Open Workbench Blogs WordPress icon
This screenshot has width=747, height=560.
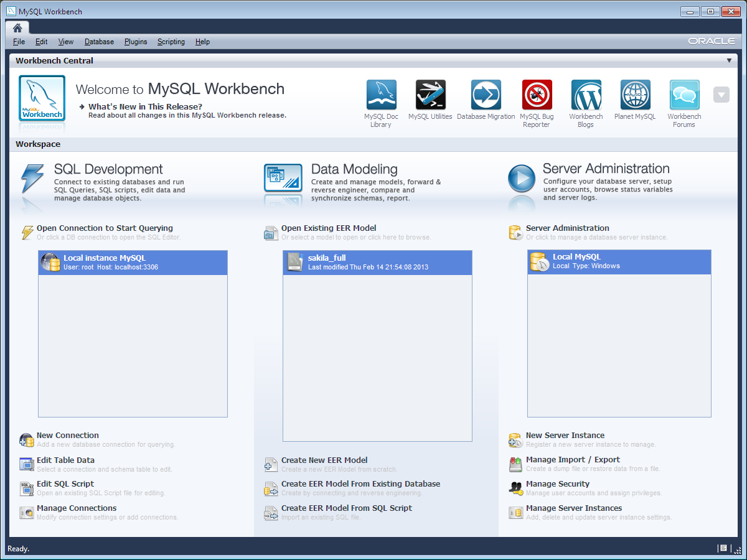[586, 95]
